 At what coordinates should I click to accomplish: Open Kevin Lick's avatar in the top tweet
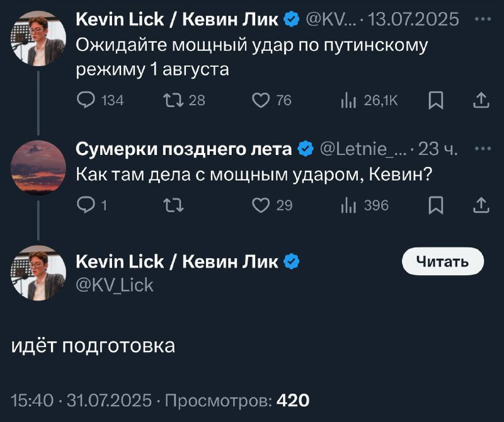tap(38, 38)
